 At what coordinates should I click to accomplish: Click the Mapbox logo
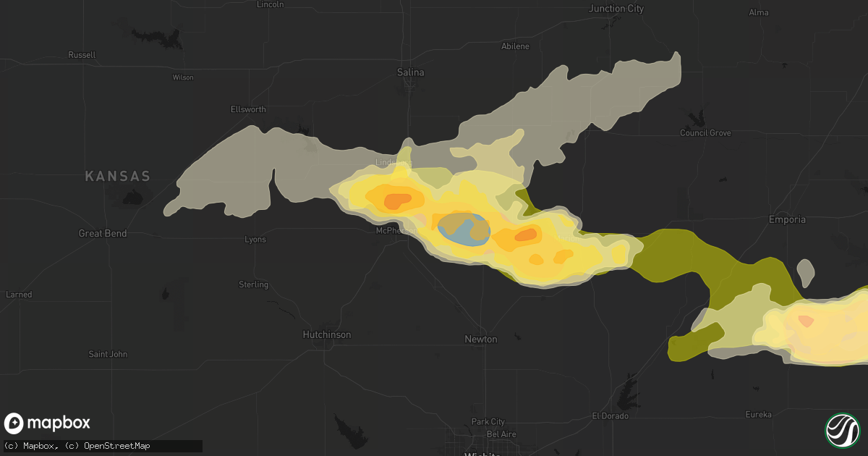[x=47, y=423]
